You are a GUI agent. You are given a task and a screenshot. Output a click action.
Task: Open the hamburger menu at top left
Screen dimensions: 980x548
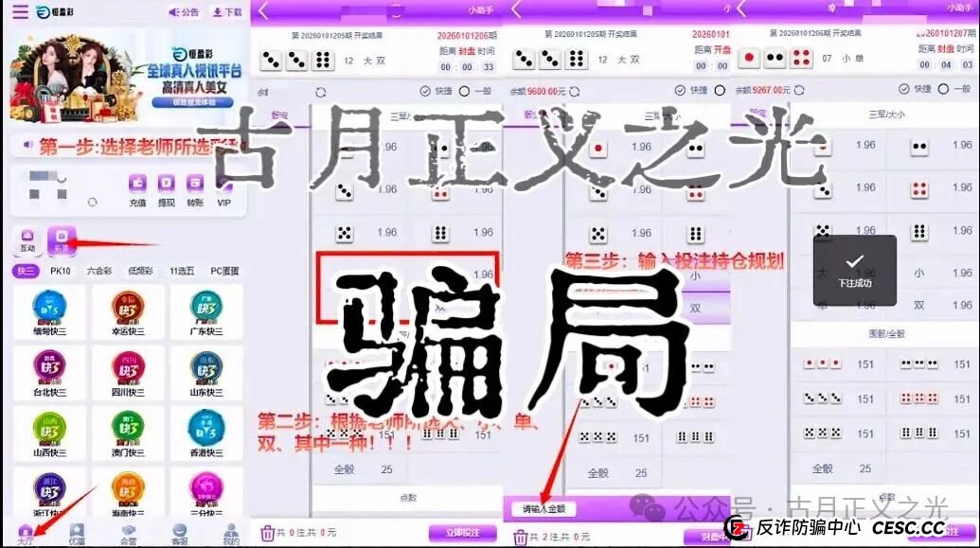point(19,11)
